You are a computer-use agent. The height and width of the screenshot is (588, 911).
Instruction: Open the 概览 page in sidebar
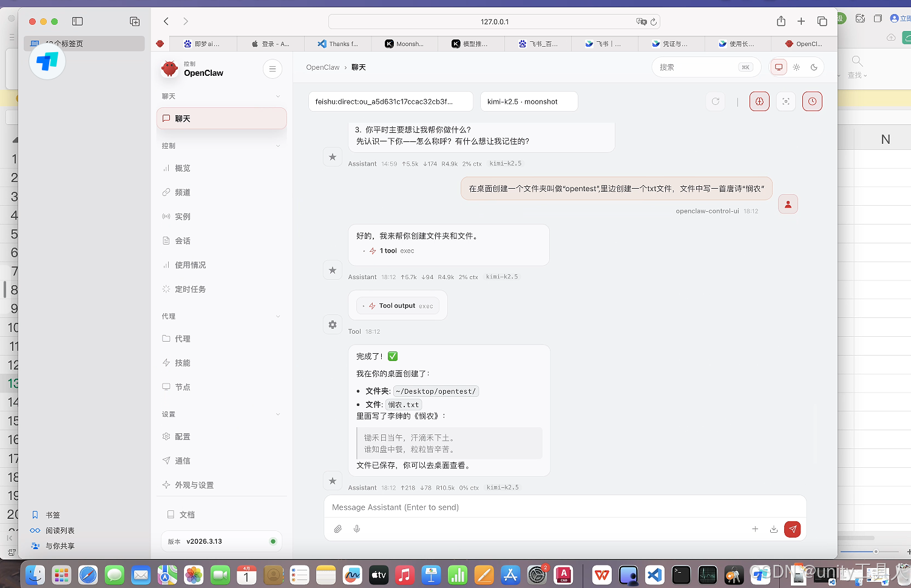[x=183, y=168]
